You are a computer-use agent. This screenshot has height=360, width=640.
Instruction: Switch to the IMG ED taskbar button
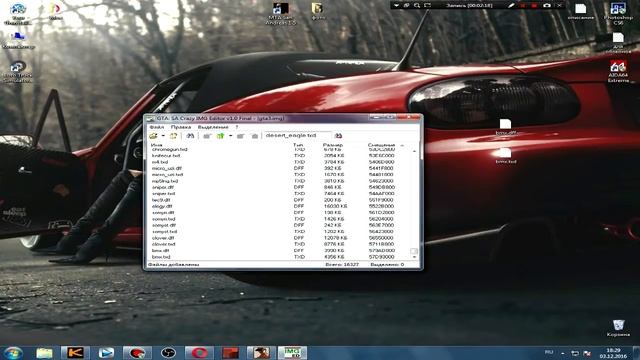292,353
